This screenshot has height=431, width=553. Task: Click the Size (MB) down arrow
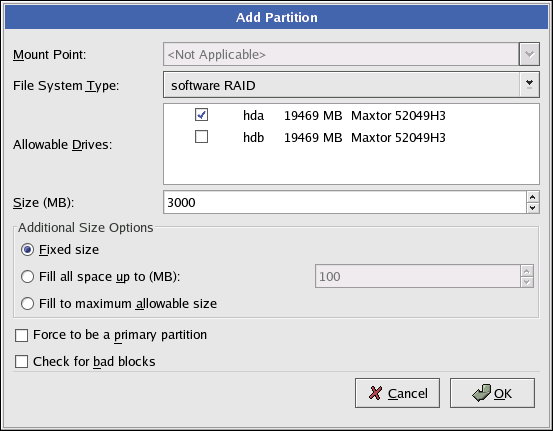[533, 208]
